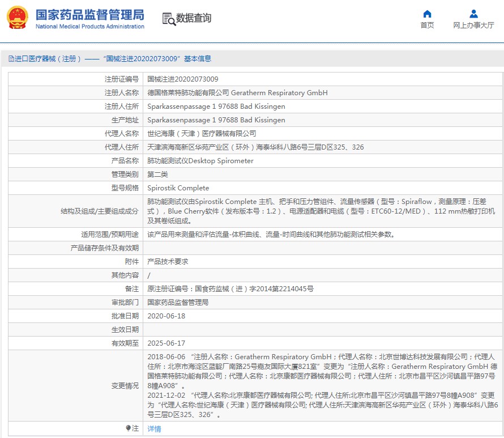This screenshot has height=438, width=504.
Task: Select the structure description mentioning Blue Cherry软件
Action: 321,211
